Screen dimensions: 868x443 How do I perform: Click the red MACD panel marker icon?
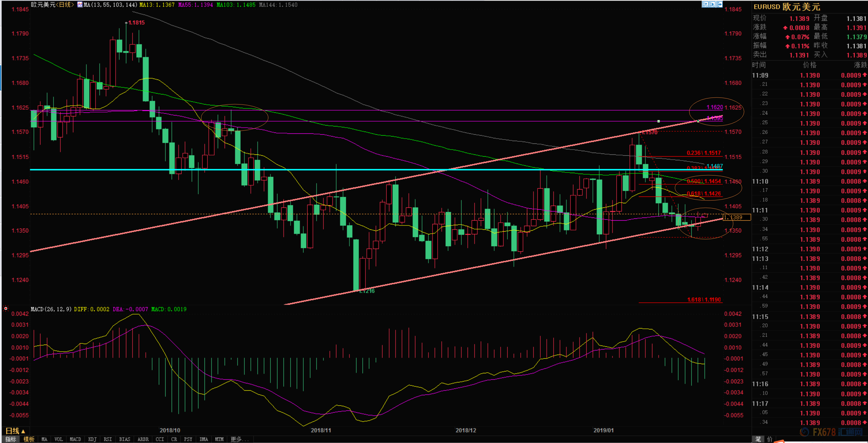click(6, 308)
